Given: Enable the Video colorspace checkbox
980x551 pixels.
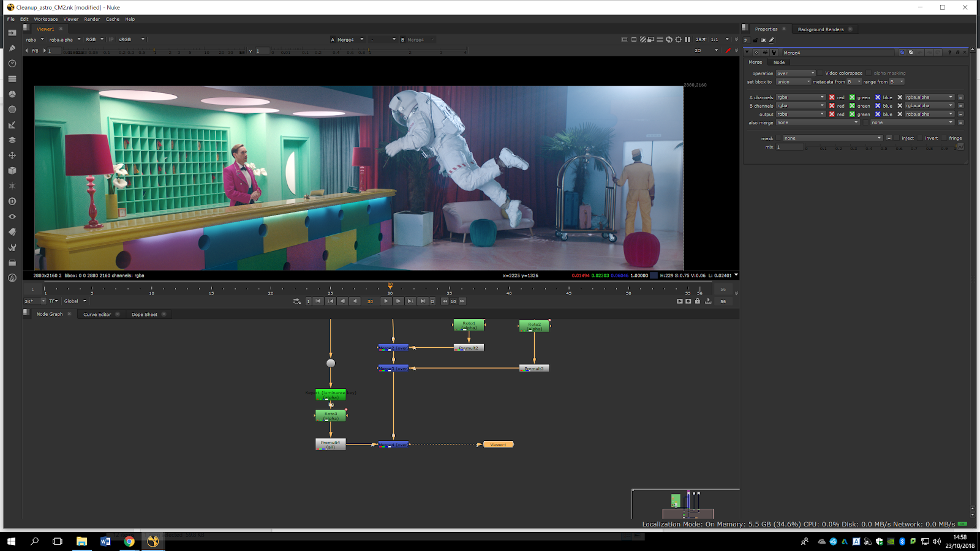Looking at the screenshot, I should coord(820,73).
